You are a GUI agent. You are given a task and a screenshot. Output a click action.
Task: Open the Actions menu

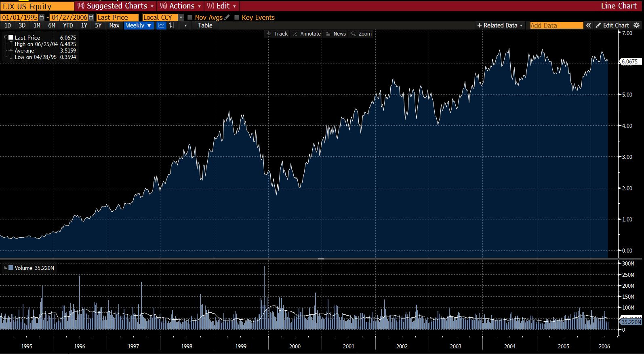pos(180,6)
